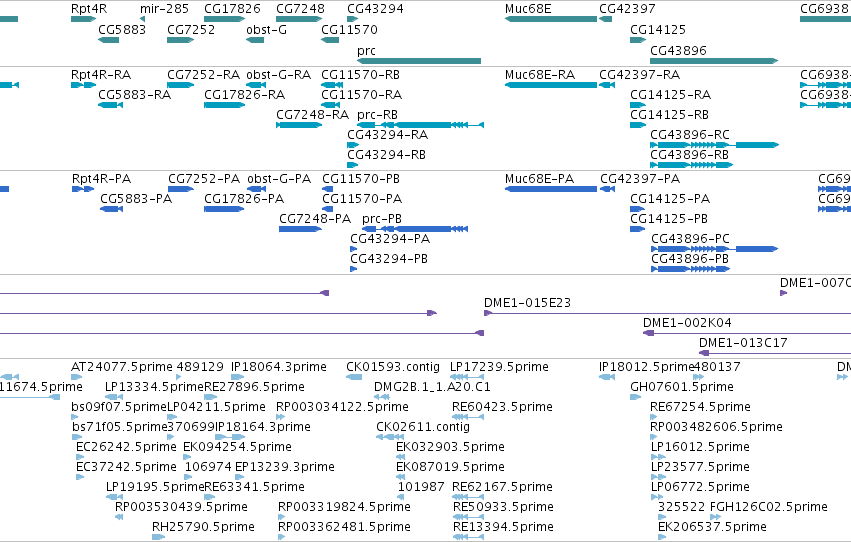This screenshot has width=851, height=542.
Task: Click the CG43294-PB protein label
Action: click(x=389, y=259)
